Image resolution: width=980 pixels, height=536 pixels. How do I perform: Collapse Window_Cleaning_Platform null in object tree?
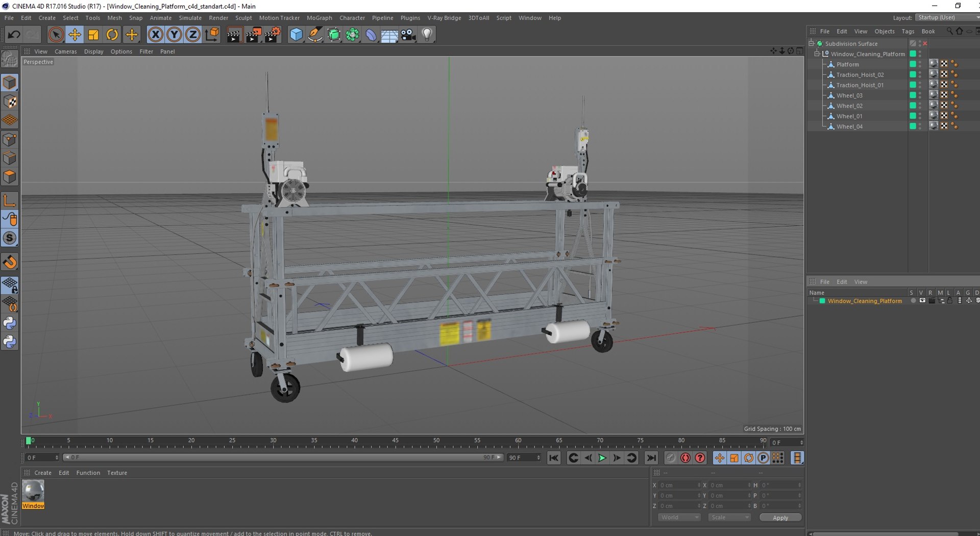point(817,54)
